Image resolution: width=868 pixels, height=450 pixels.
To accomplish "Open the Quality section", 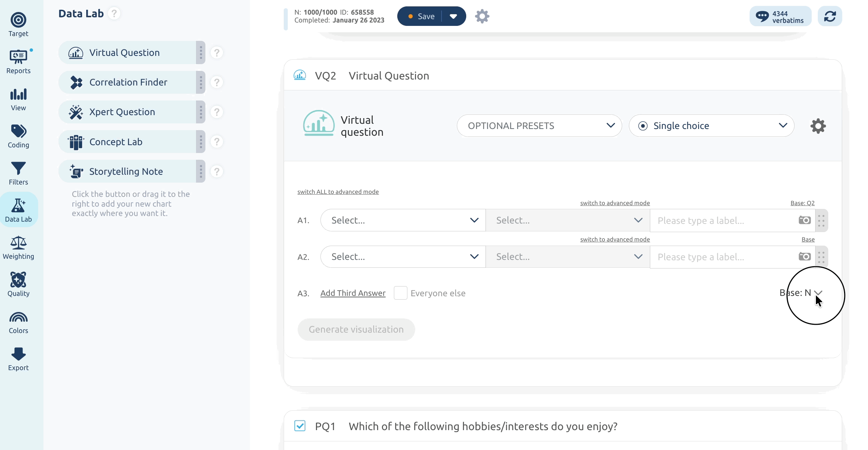I will pyautogui.click(x=18, y=285).
